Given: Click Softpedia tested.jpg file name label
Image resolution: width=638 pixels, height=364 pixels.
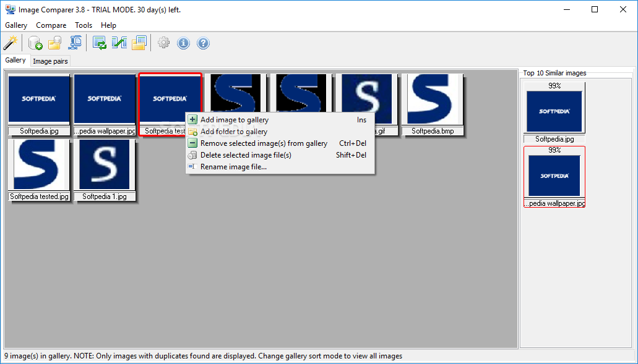Looking at the screenshot, I should 39,197.
